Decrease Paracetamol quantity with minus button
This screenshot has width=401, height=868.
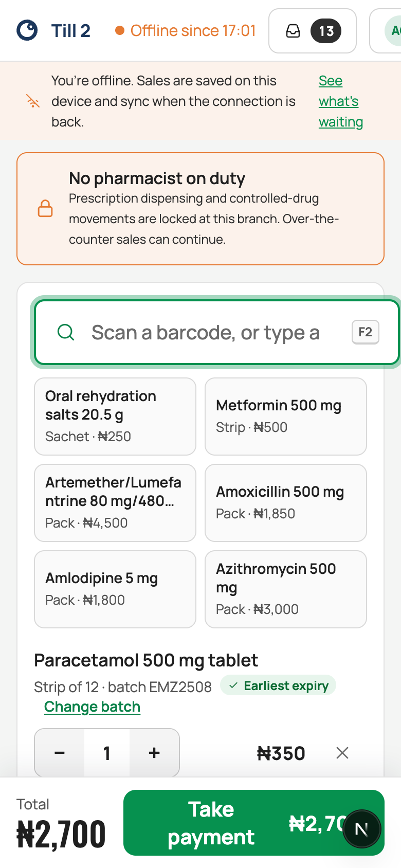pos(60,753)
